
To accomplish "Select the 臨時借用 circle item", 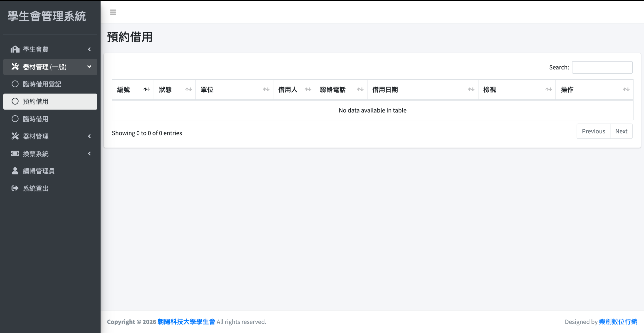I will pos(15,119).
